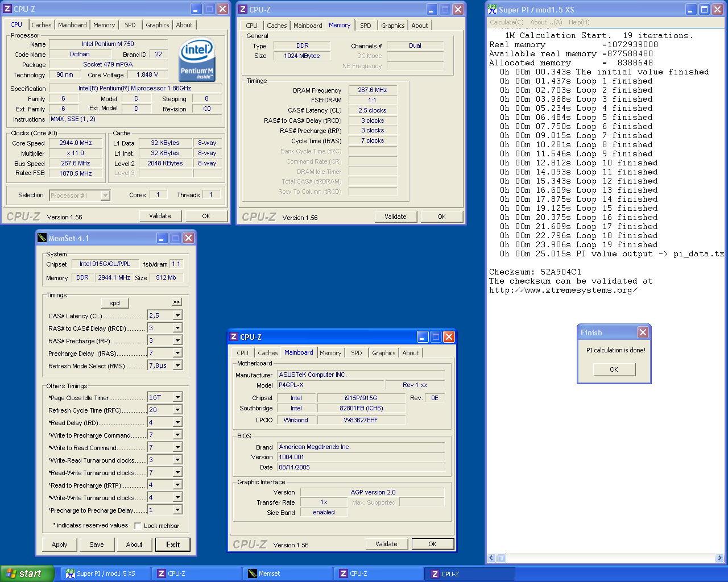The width and height of the screenshot is (728, 582).
Task: Open SPD tab in CPU-Z CPU window
Action: [x=130, y=25]
